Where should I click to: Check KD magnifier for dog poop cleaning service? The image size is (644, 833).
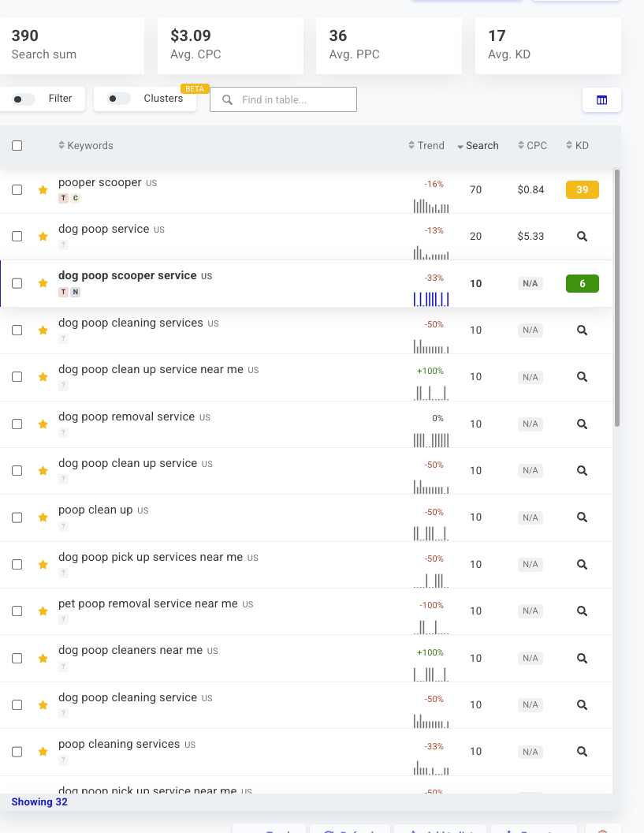point(582,705)
